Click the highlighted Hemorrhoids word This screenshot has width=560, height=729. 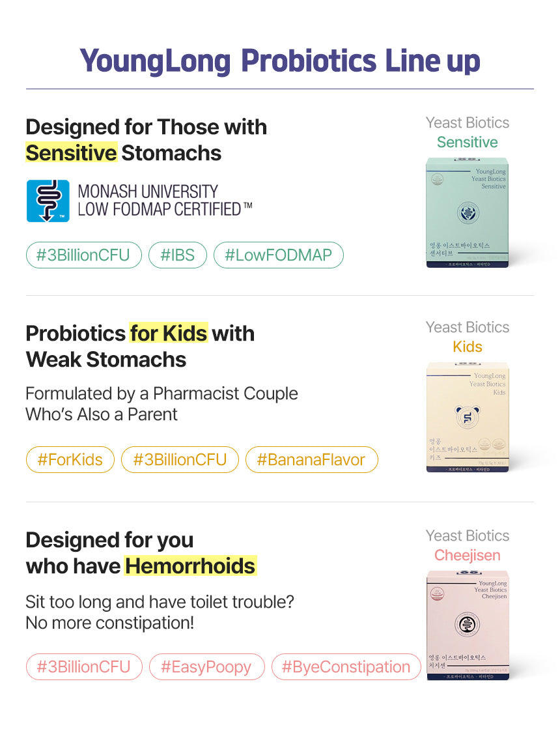tap(191, 565)
